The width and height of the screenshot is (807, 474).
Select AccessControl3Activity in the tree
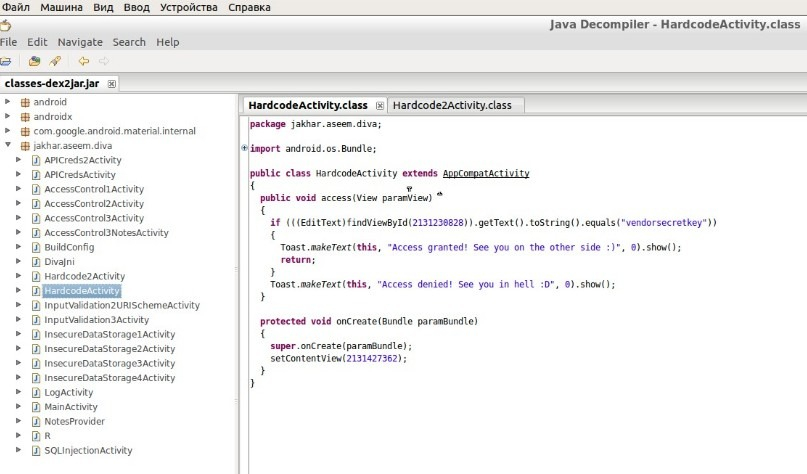94,218
